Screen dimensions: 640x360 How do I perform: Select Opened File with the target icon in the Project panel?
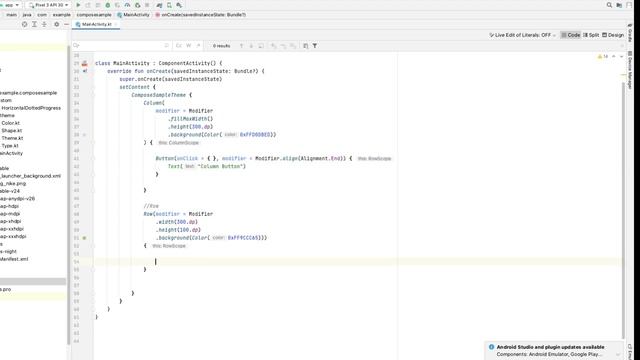pos(24,24)
